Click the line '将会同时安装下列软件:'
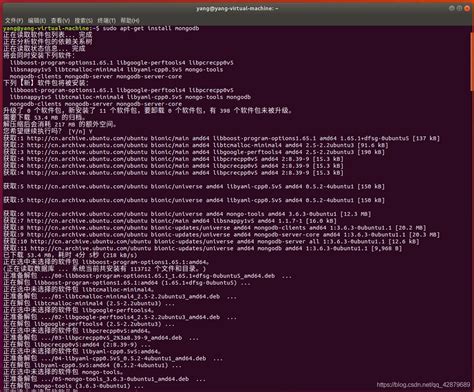Image resolution: width=474 pixels, height=392 pixels. point(39,55)
